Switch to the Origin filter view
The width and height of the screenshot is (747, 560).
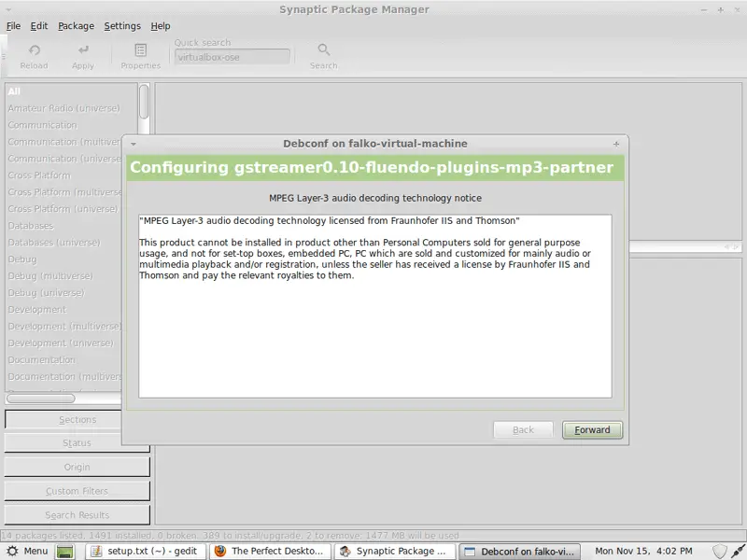[78, 468]
